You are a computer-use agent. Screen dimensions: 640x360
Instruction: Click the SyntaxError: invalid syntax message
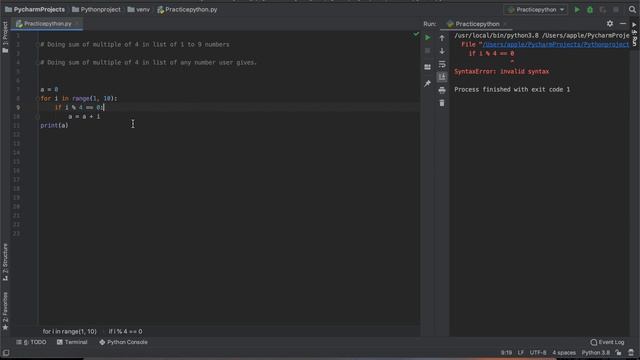(502, 71)
